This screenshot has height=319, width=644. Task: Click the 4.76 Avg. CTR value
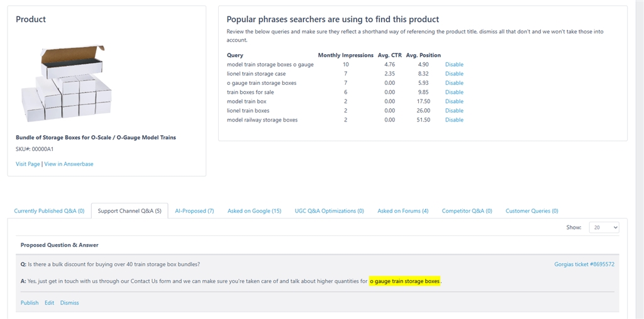click(x=389, y=65)
